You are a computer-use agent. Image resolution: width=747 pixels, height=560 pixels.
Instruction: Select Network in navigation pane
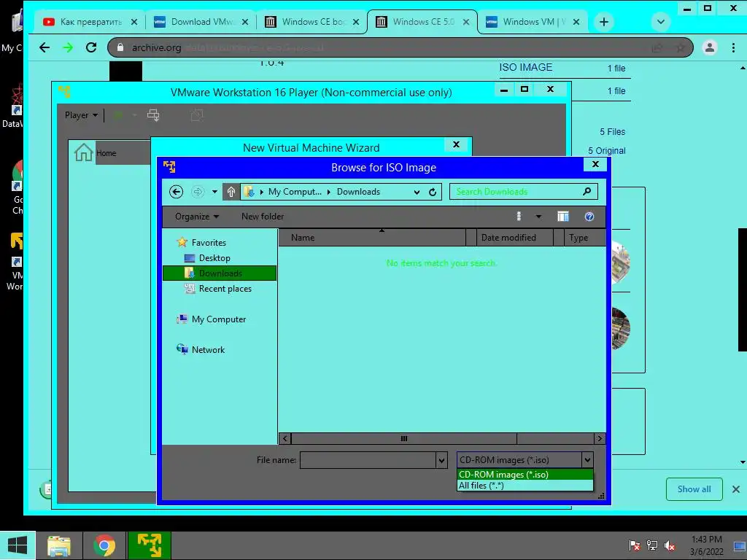[x=208, y=349]
